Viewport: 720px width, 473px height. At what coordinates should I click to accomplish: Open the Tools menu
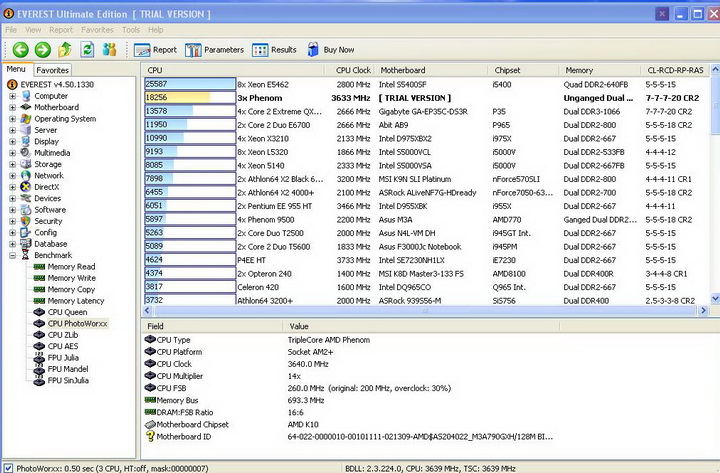130,30
